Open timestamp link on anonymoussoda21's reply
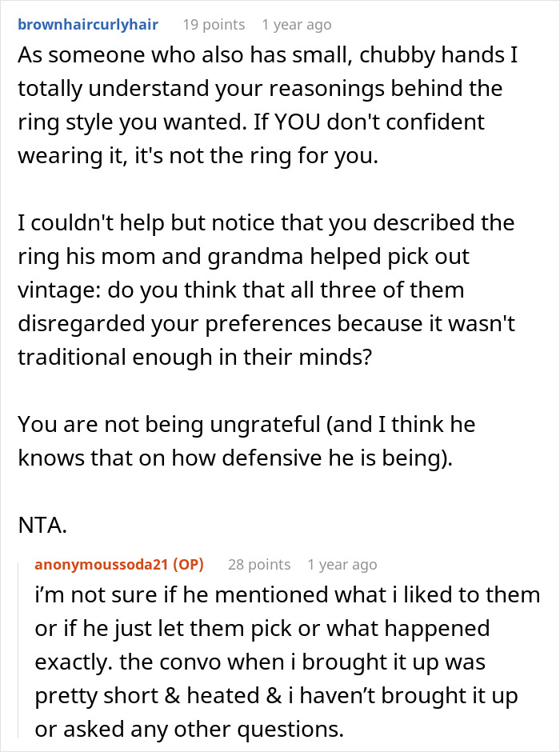Image resolution: width=560 pixels, height=752 pixels. coord(342,565)
